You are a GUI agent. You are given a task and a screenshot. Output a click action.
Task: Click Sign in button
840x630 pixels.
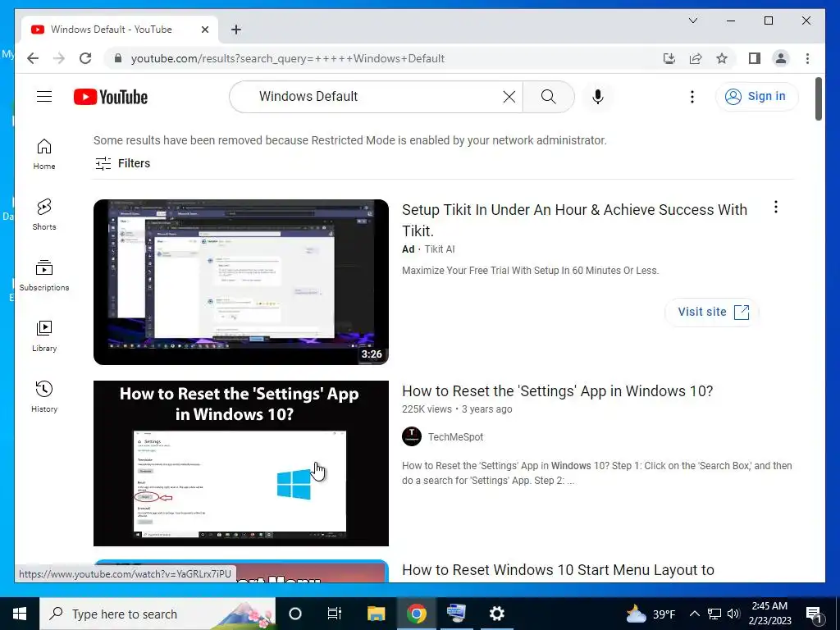coord(756,97)
